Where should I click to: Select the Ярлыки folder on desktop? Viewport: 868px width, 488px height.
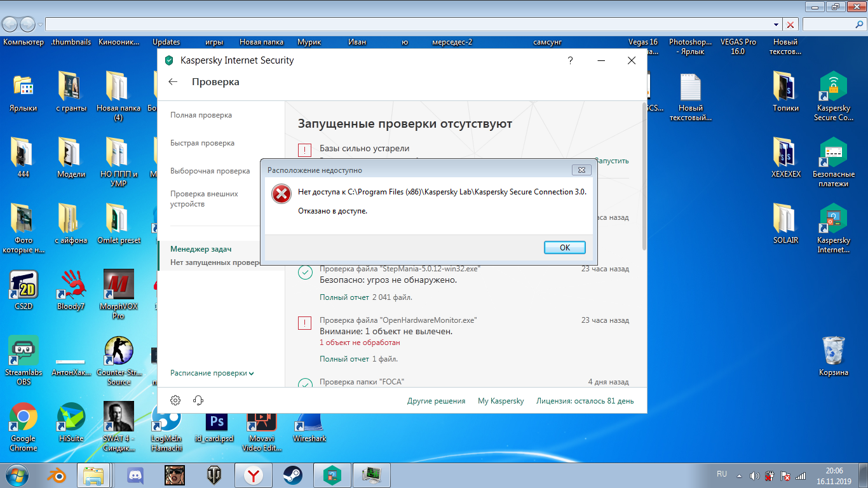coord(24,92)
